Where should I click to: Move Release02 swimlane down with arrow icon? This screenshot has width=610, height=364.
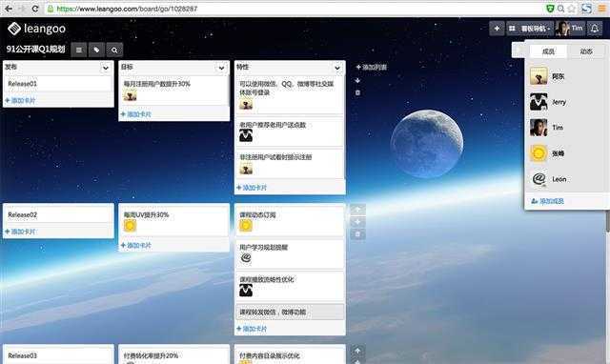point(357,222)
